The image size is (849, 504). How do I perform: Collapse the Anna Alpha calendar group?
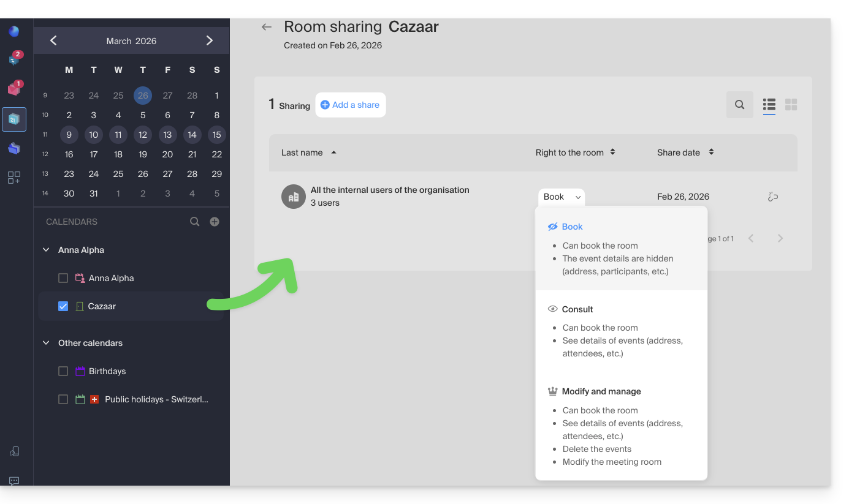(46, 250)
